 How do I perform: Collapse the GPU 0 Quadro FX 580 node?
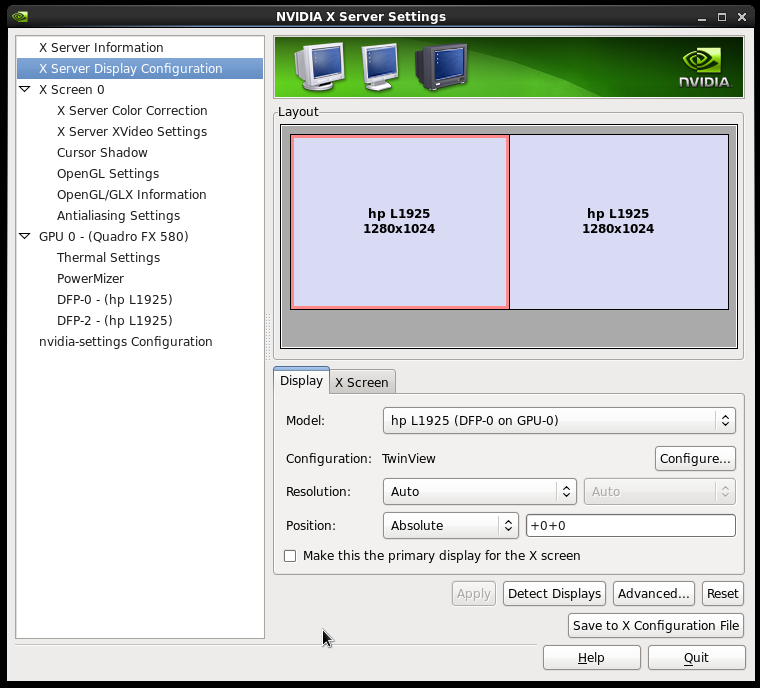[25, 237]
